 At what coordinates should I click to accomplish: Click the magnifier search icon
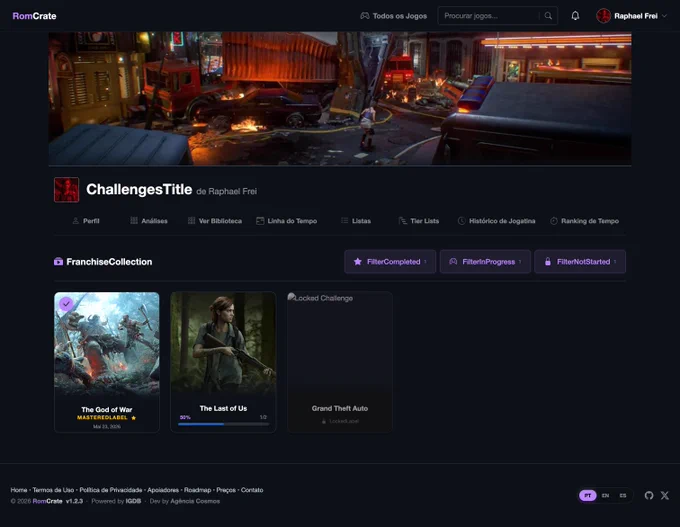(548, 16)
